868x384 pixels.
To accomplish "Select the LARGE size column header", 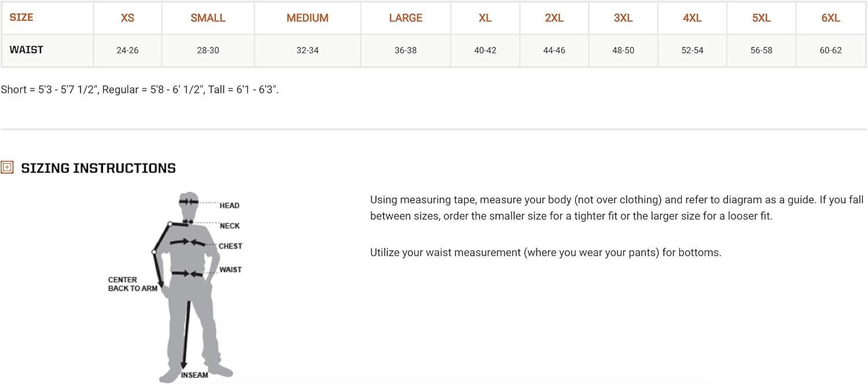I will (406, 18).
